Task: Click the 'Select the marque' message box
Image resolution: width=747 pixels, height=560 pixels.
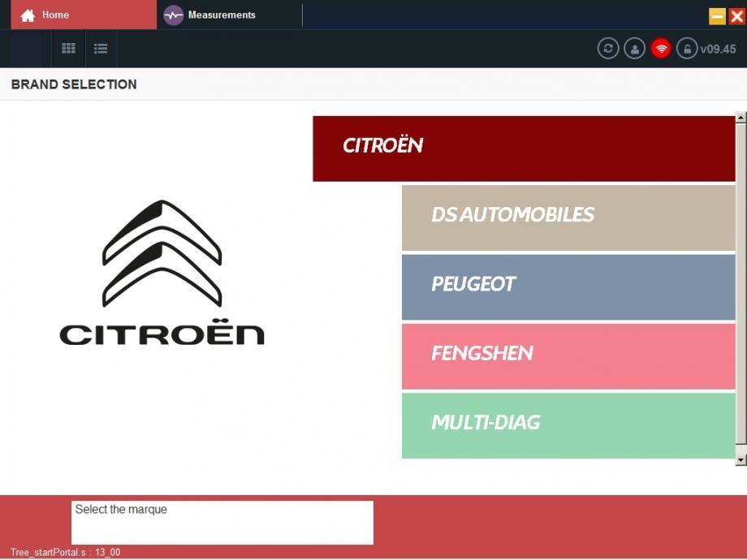Action: 222,523
